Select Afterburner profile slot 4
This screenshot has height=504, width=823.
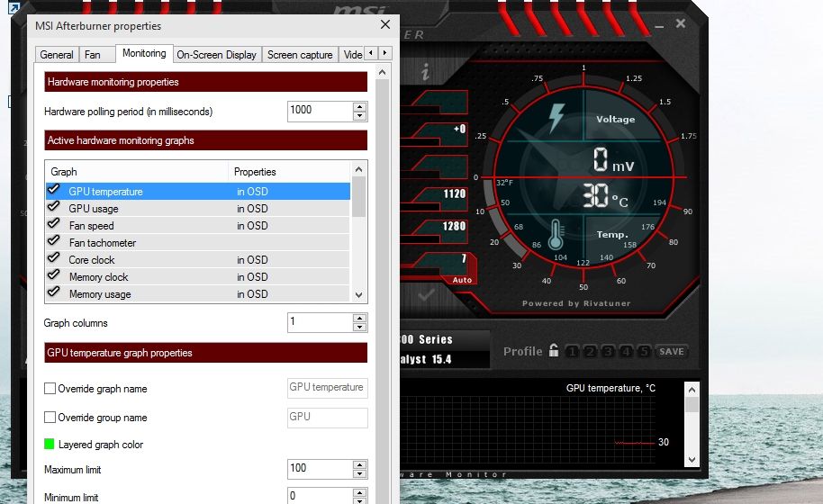click(x=626, y=351)
